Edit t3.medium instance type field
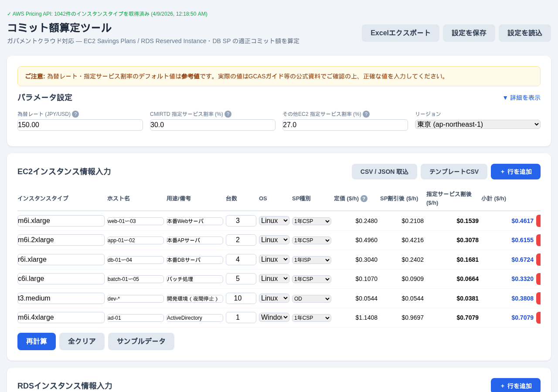 (x=61, y=298)
